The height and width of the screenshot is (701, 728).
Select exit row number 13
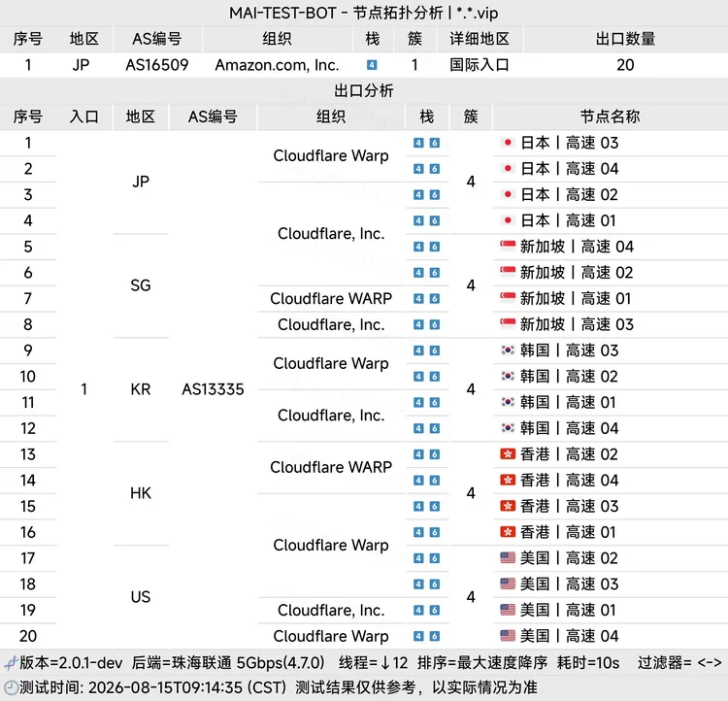click(28, 454)
